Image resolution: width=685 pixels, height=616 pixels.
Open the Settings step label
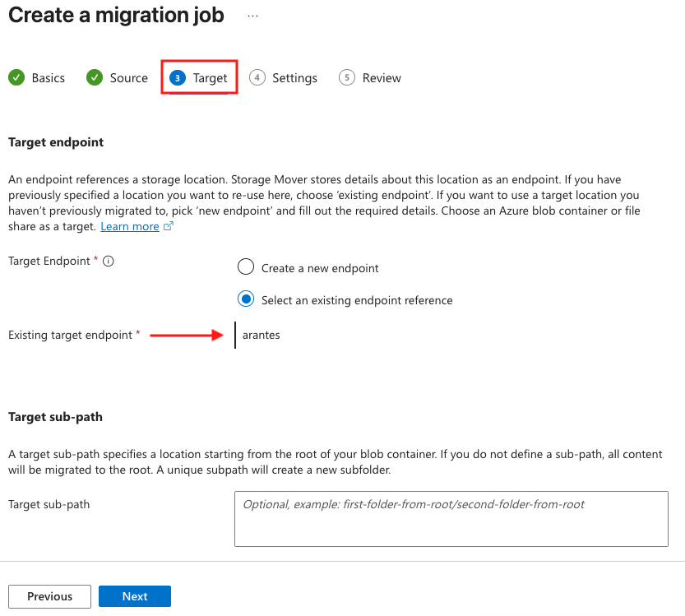click(294, 78)
